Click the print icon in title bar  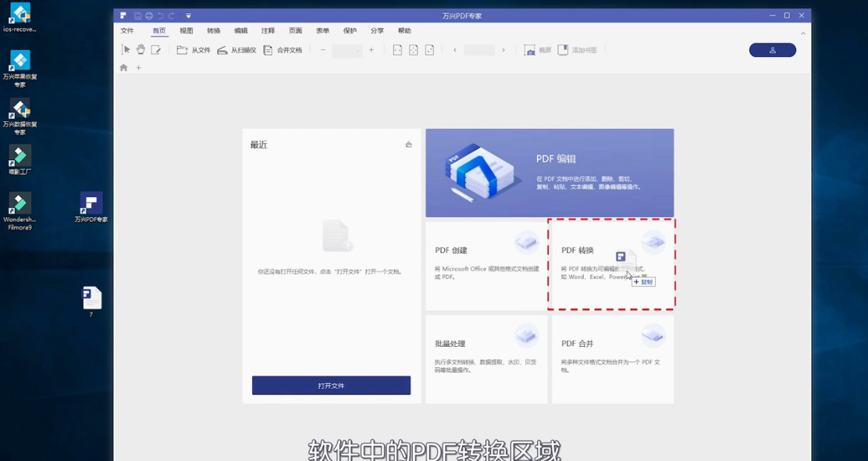[x=149, y=16]
